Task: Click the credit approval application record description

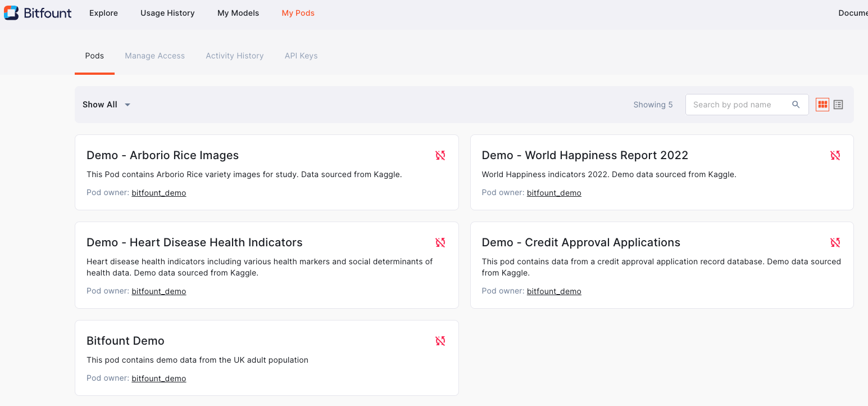Action: [661, 267]
